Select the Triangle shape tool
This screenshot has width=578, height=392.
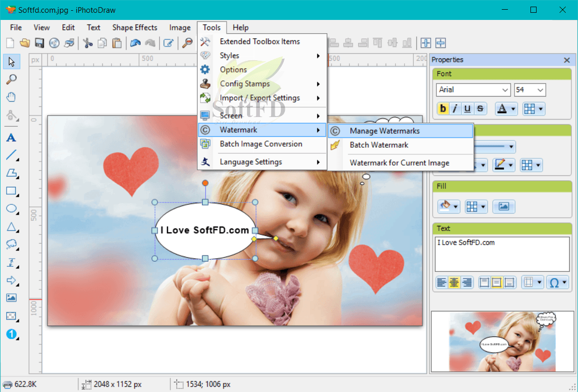[11, 226]
